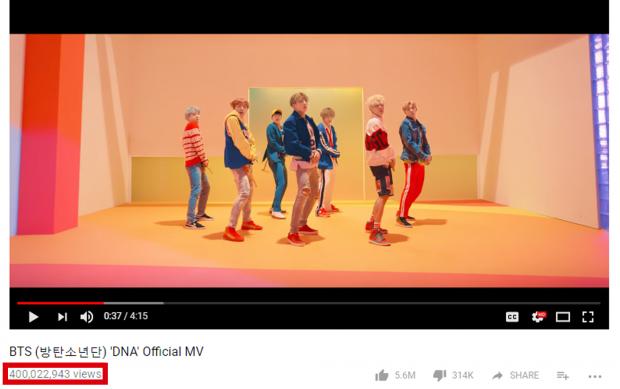Skip to the next video
The image size is (620, 389).
pyautogui.click(x=62, y=317)
